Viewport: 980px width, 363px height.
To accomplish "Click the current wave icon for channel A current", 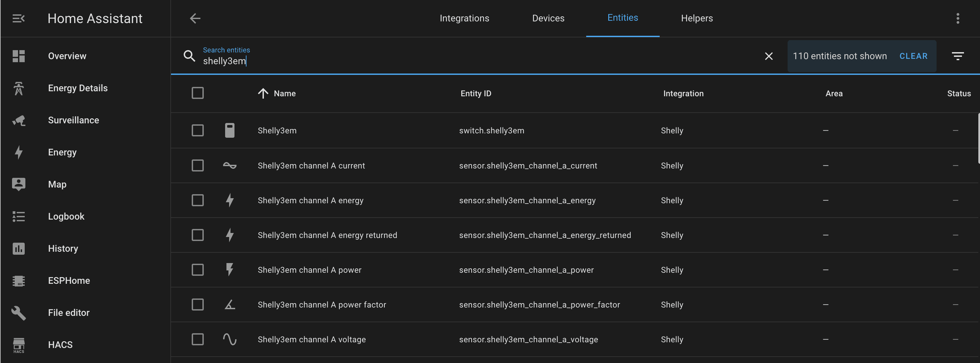I will pyautogui.click(x=229, y=166).
